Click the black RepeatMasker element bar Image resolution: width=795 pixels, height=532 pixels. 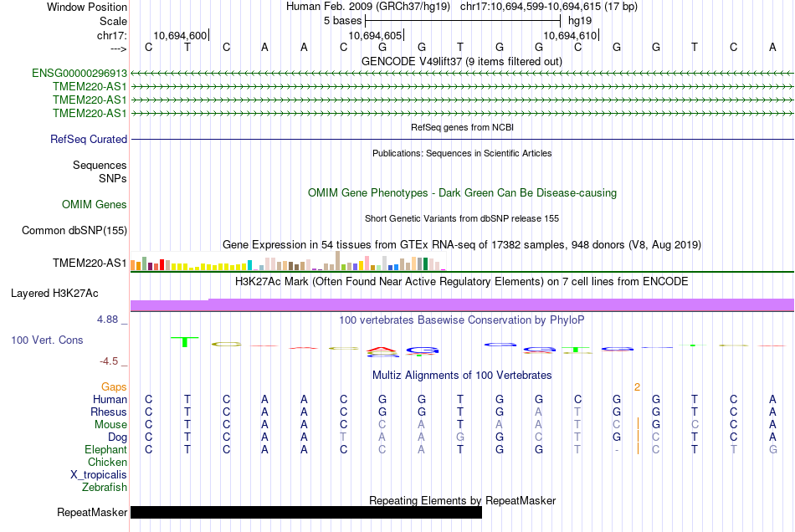(x=306, y=512)
